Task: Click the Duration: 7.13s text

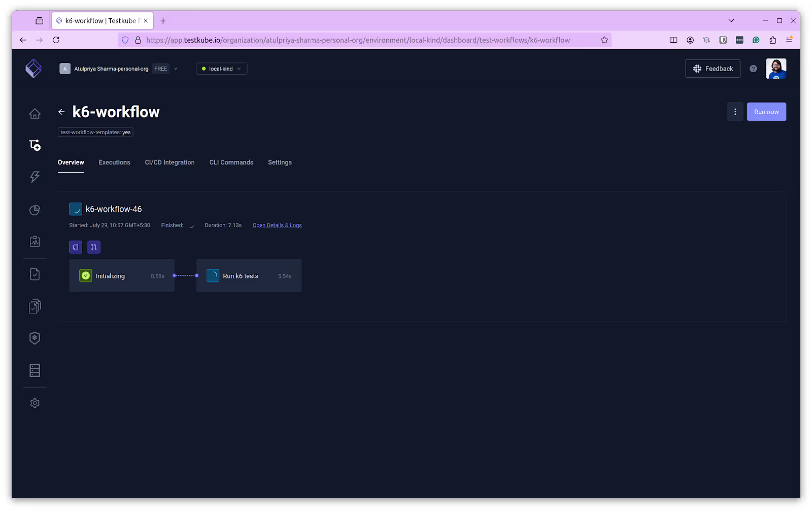Action: [x=223, y=226]
